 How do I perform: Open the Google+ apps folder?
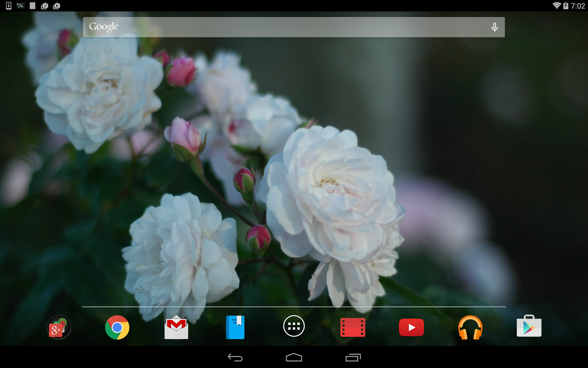[58, 327]
